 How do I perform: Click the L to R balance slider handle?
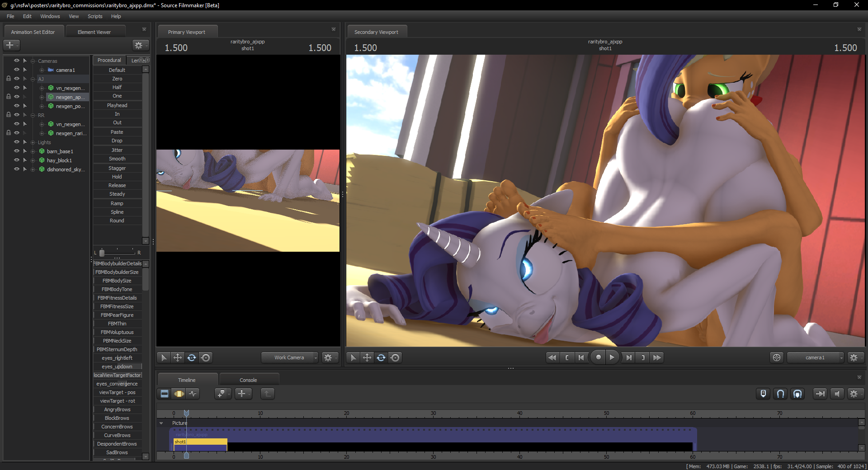(x=102, y=253)
